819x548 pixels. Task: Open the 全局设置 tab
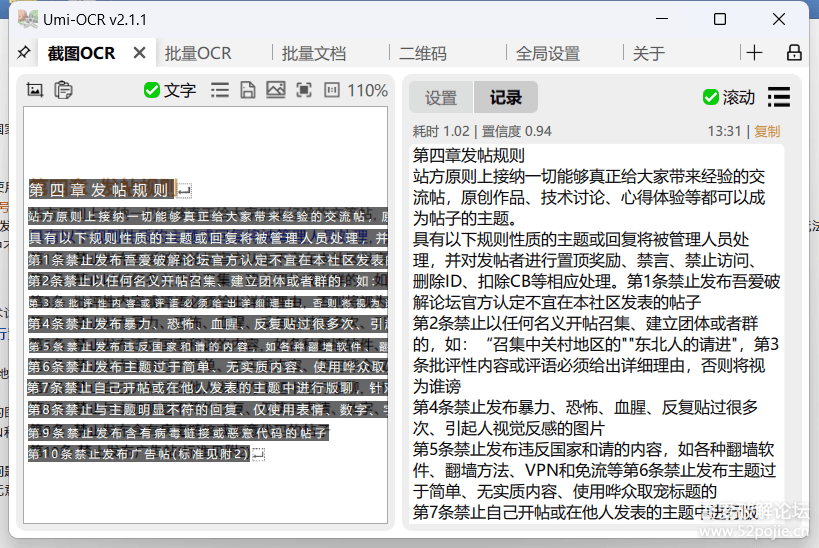(x=547, y=54)
